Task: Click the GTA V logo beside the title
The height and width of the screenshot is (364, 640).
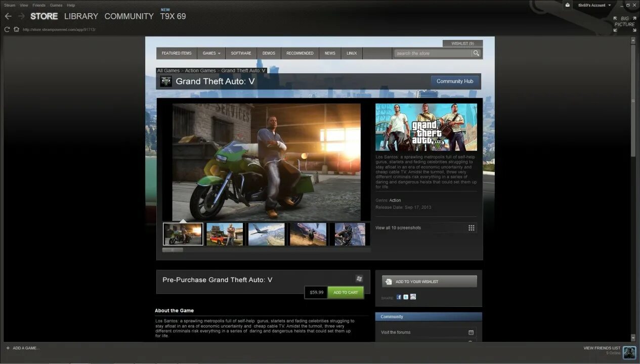Action: tap(166, 81)
